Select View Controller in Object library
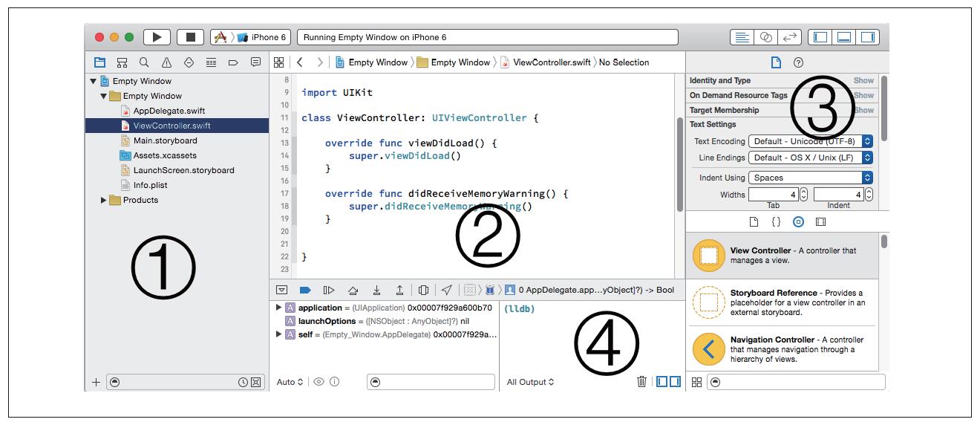The width and height of the screenshot is (980, 425). [783, 256]
